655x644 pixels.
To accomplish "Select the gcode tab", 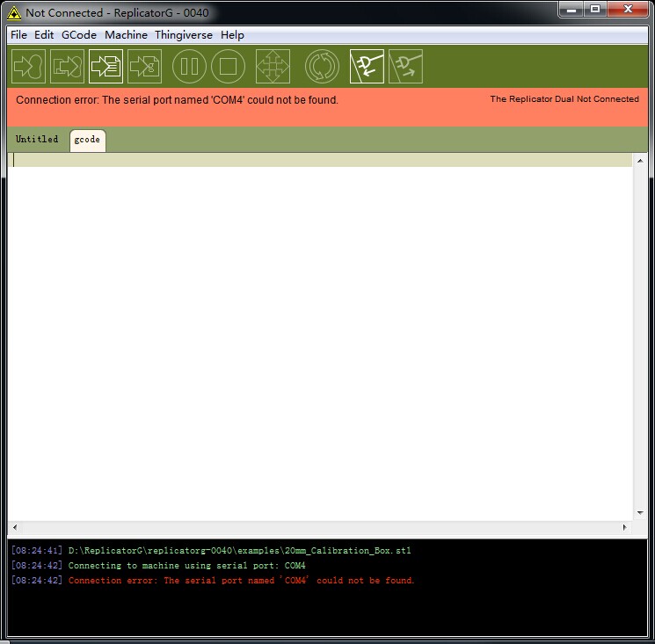I will click(x=87, y=141).
